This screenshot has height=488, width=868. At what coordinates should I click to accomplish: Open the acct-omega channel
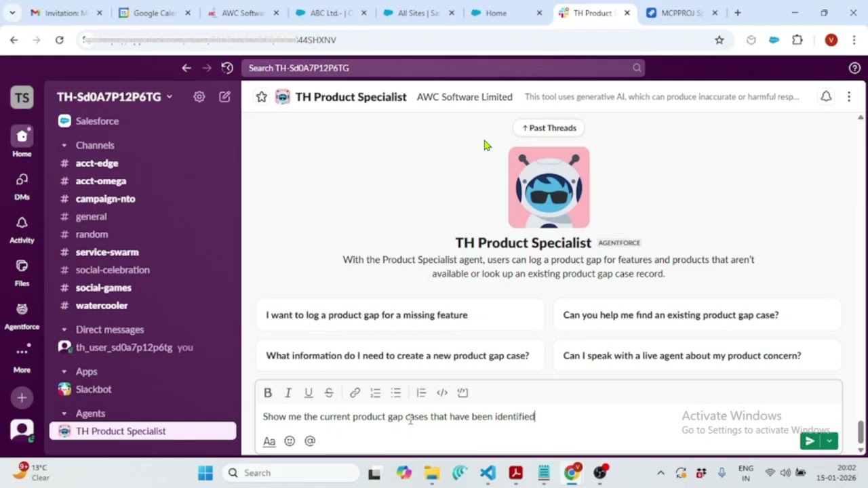(142, 181)
